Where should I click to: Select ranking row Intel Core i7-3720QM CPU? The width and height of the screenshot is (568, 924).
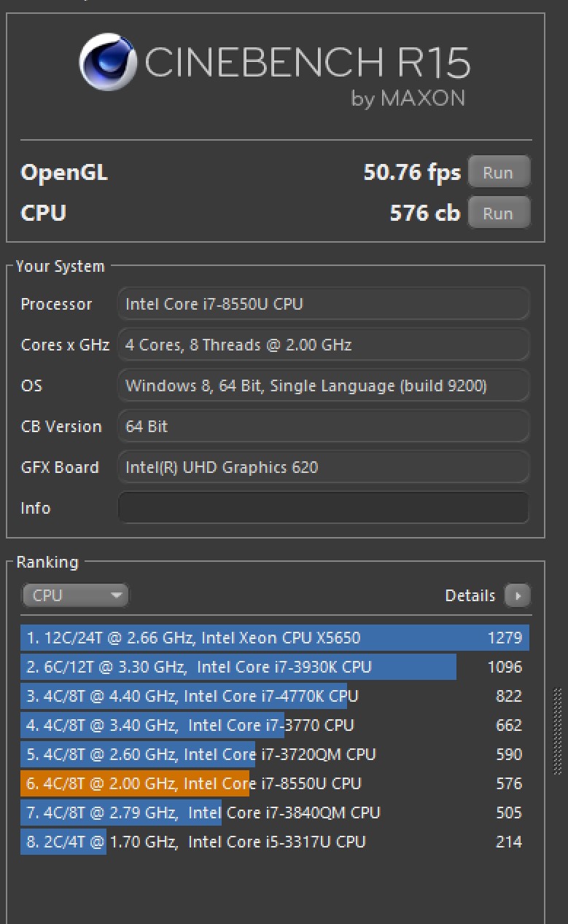click(275, 754)
